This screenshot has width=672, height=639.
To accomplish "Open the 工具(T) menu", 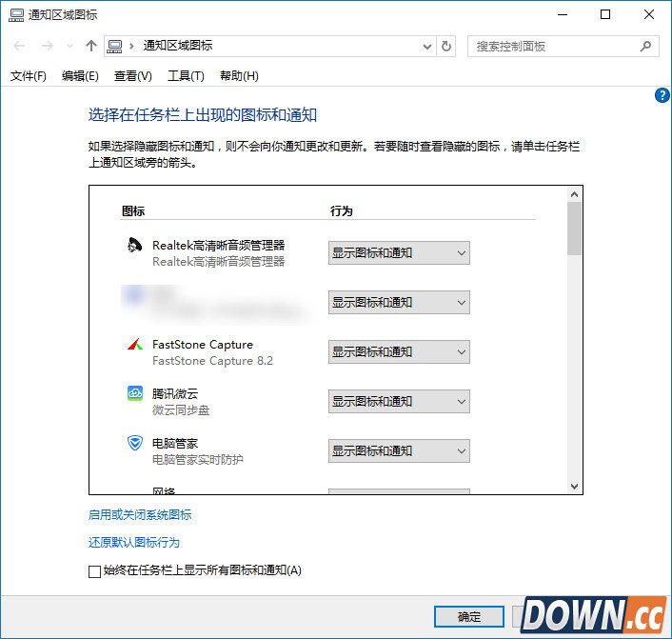I will point(186,76).
